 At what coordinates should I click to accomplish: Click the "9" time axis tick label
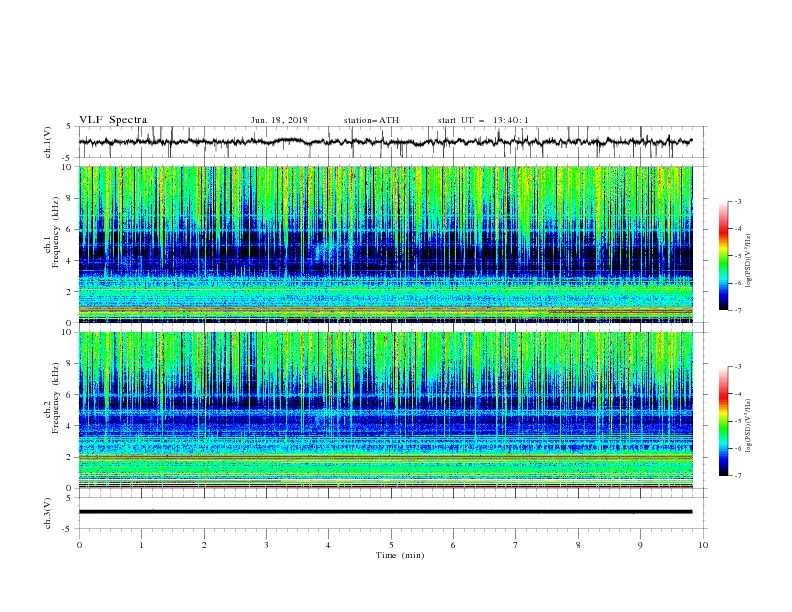640,545
